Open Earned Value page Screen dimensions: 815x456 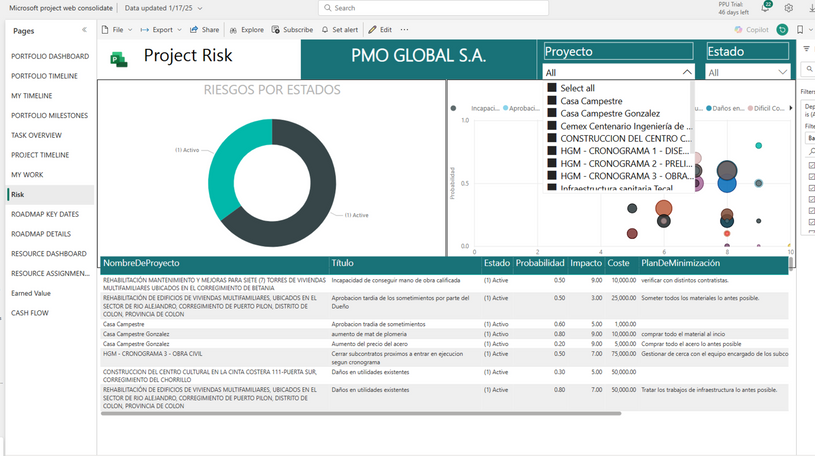pyautogui.click(x=31, y=293)
